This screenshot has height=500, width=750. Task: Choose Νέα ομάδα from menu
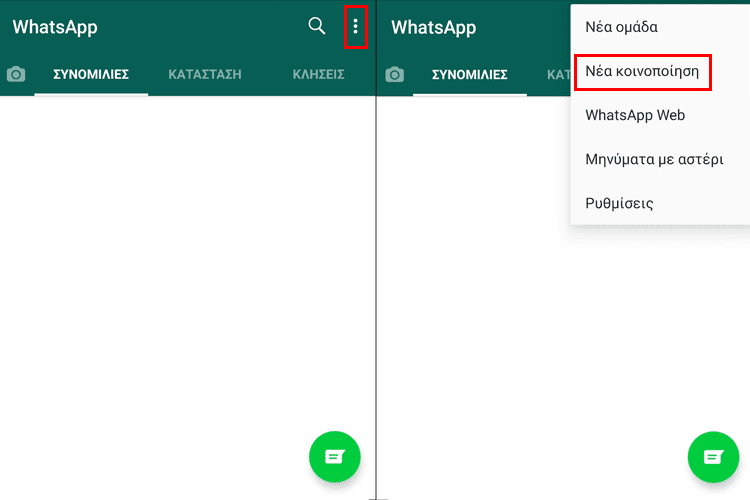tap(660, 27)
